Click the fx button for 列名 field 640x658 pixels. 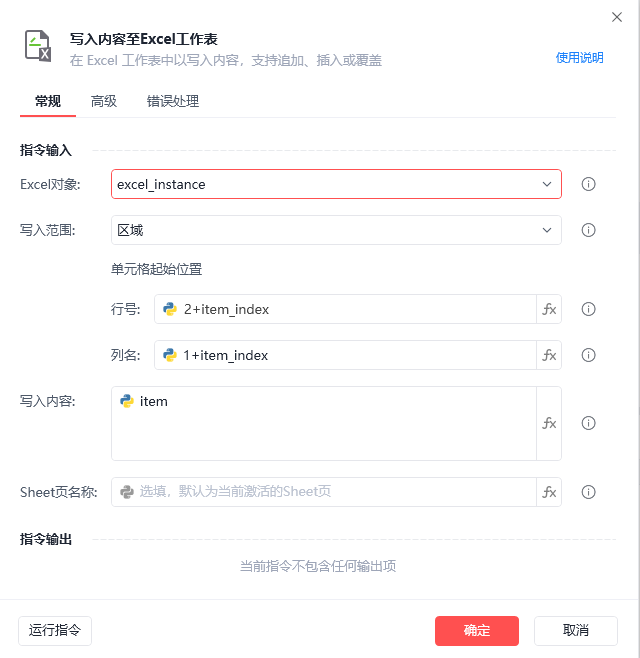[549, 355]
